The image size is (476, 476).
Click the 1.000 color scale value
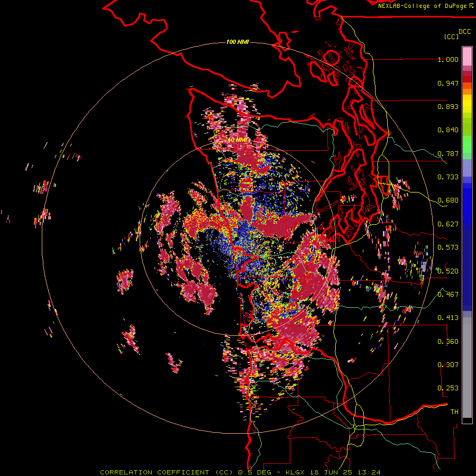click(448, 59)
